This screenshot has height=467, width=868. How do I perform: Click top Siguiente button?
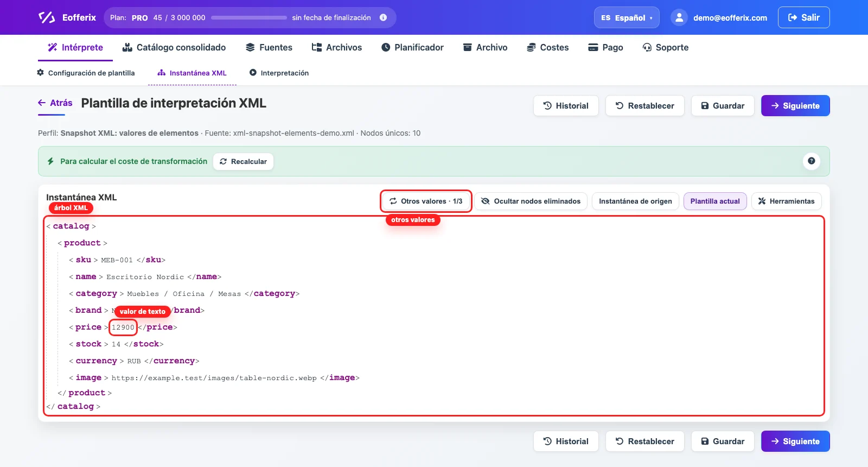795,106
